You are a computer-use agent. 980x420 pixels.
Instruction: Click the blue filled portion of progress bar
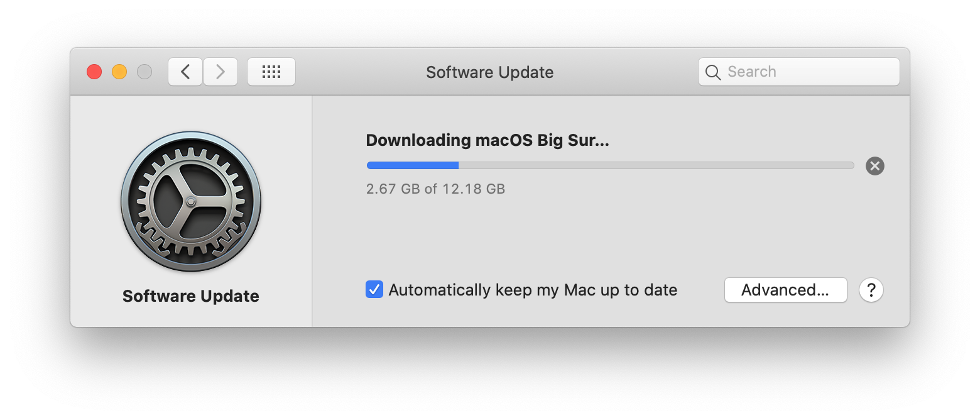(x=413, y=165)
